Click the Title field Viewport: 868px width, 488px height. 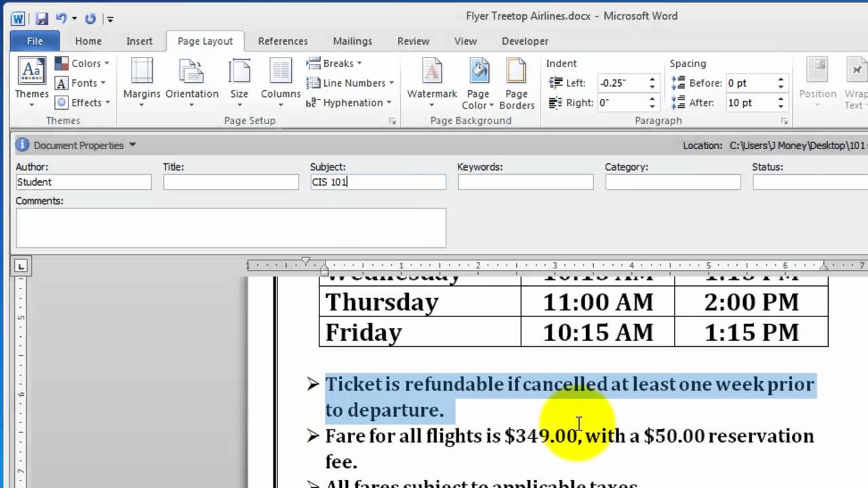231,182
